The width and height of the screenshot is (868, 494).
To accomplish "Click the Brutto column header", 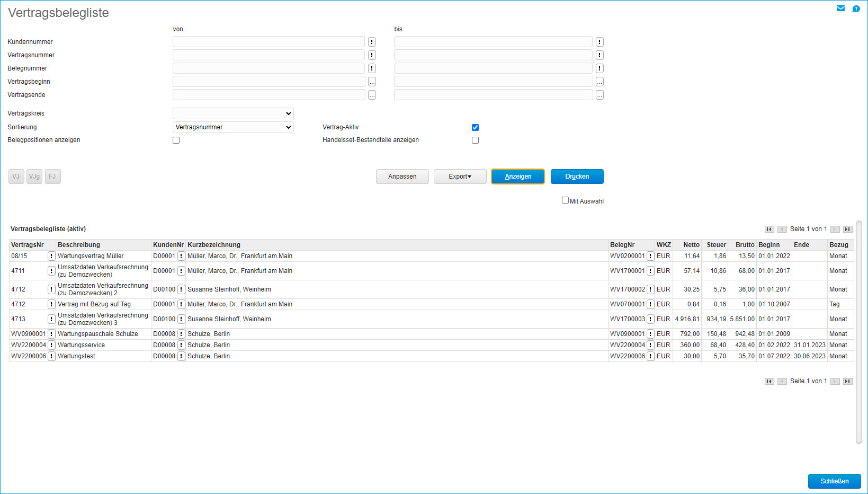I will (x=745, y=245).
